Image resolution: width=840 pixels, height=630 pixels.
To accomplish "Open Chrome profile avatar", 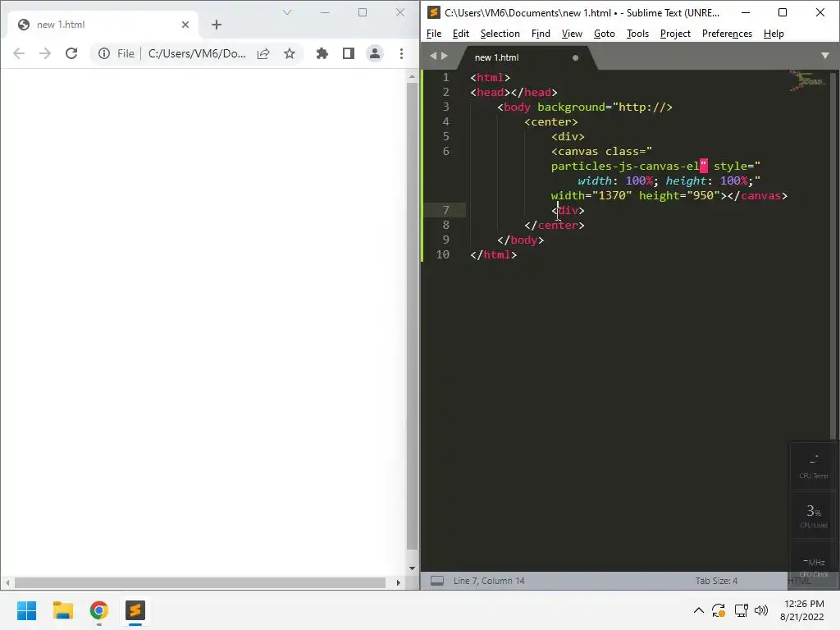I will 374,53.
